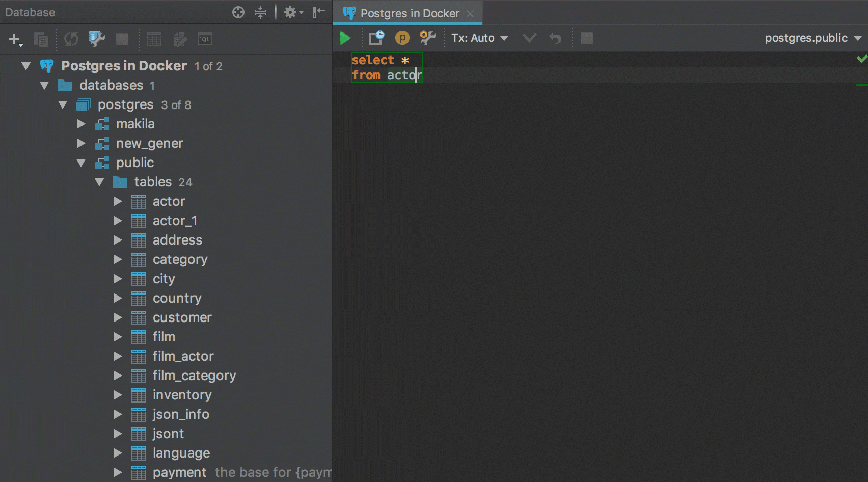
Task: Open a query console using the QL icon
Action: [x=205, y=39]
